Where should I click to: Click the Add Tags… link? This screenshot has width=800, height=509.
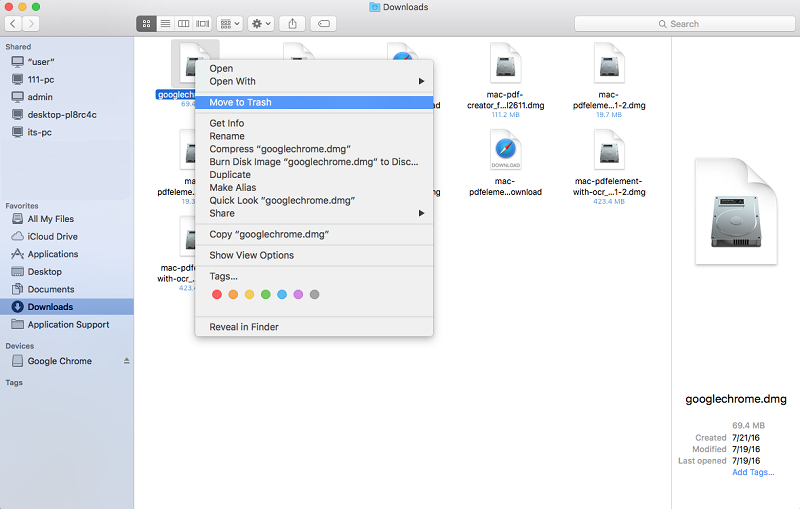[x=753, y=472]
